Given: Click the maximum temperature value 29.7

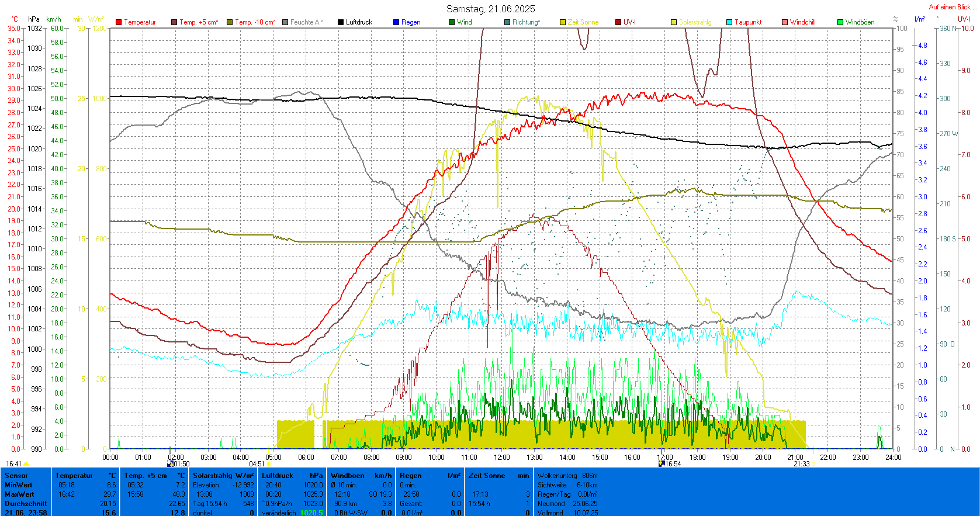Looking at the screenshot, I should point(111,494).
